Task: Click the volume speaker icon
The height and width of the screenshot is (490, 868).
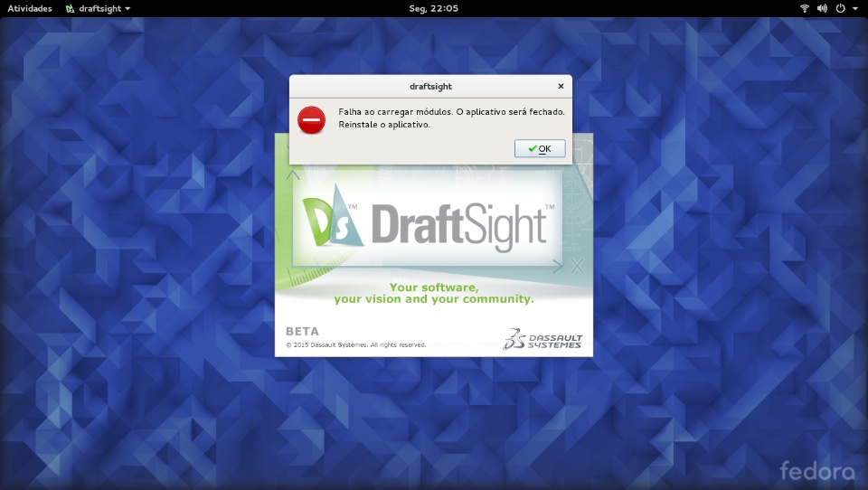Action: point(822,8)
